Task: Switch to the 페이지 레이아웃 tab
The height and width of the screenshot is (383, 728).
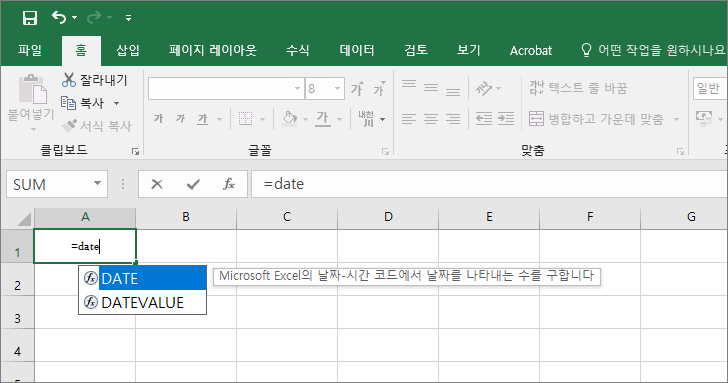Action: [x=213, y=50]
